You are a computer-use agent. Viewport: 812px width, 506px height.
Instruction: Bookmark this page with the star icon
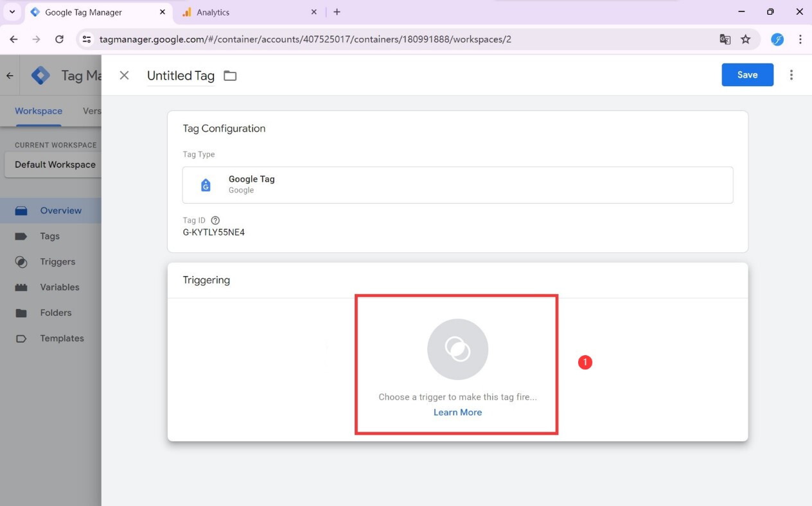pos(746,39)
